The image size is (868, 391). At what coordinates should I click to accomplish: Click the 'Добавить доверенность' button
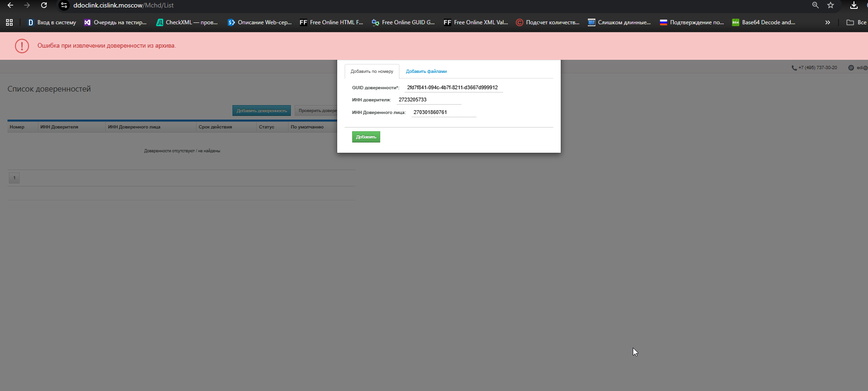click(x=261, y=111)
